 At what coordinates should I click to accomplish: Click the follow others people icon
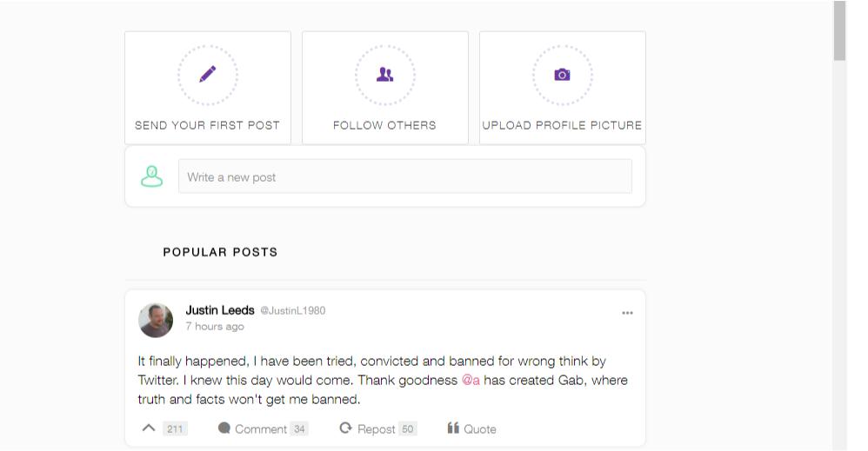[384, 75]
